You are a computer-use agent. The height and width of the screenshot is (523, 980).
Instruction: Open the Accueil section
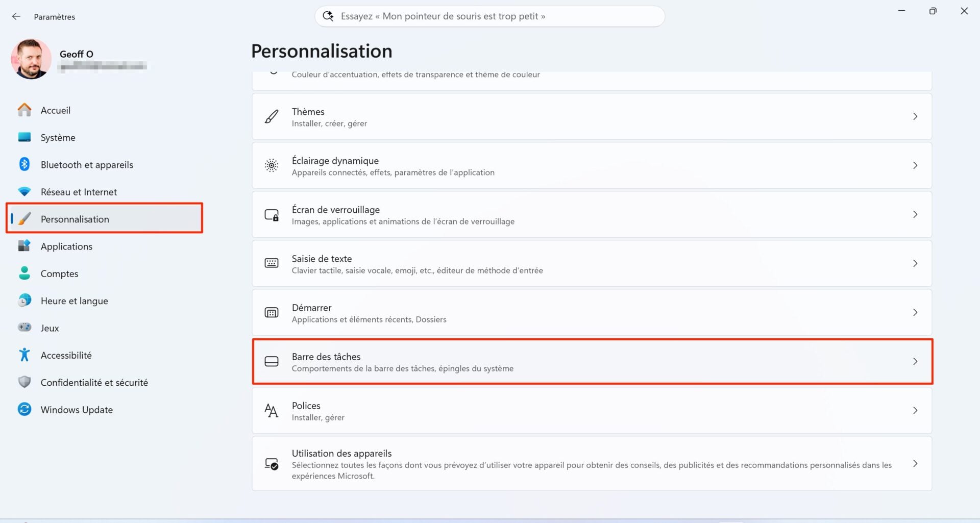click(105, 110)
